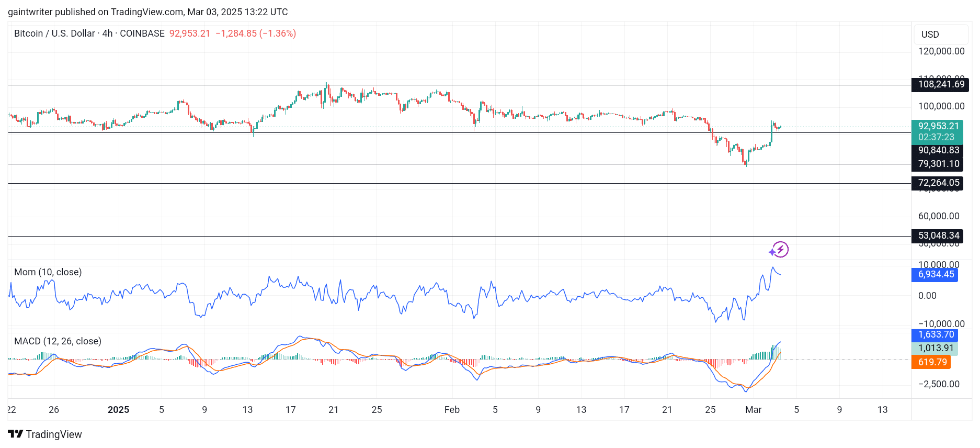Click the 0.00 momentum scale label
This screenshot has width=980, height=448.
pos(927,296)
